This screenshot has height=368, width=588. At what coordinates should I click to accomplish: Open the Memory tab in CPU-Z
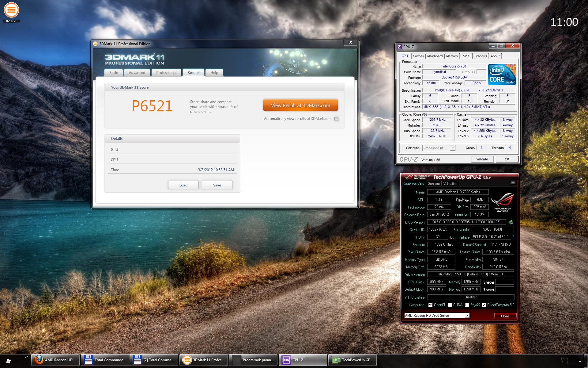point(452,56)
